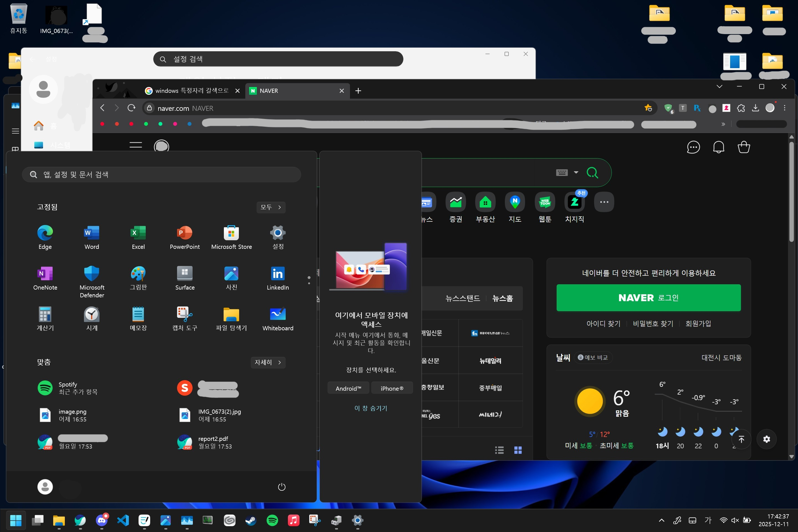798x532 pixels.
Task: Click the Start menu search box
Action: [x=161, y=174]
